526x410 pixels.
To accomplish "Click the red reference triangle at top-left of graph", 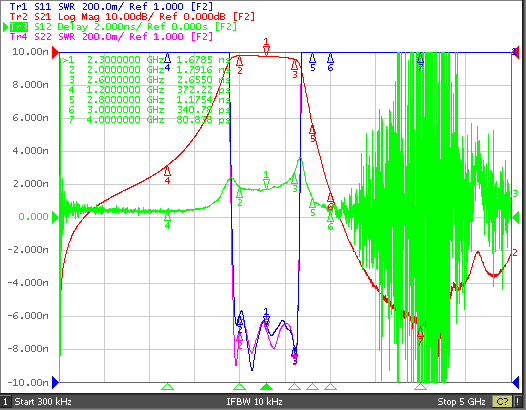I will tap(55, 53).
